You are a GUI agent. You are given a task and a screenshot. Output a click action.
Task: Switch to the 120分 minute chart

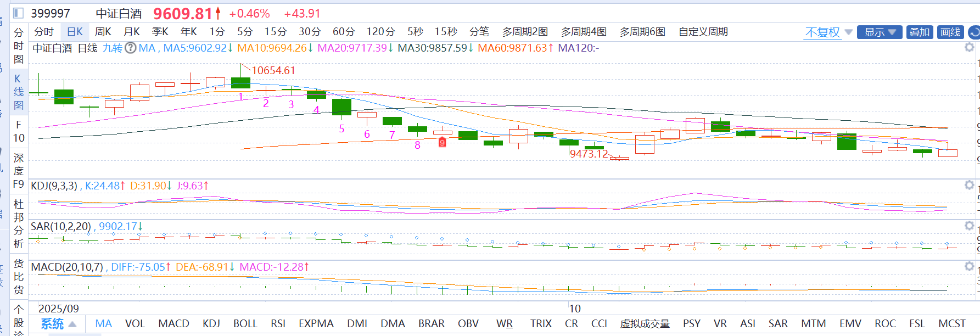pos(381,32)
